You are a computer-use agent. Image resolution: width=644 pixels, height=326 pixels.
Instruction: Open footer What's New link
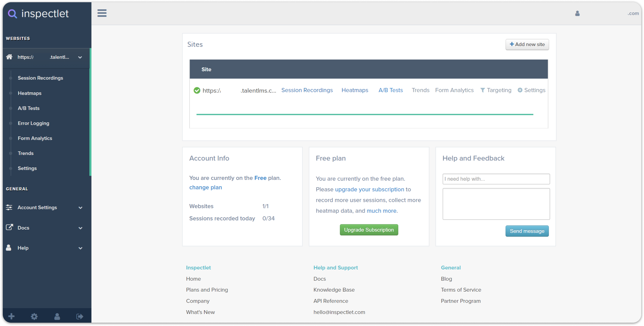tap(200, 312)
